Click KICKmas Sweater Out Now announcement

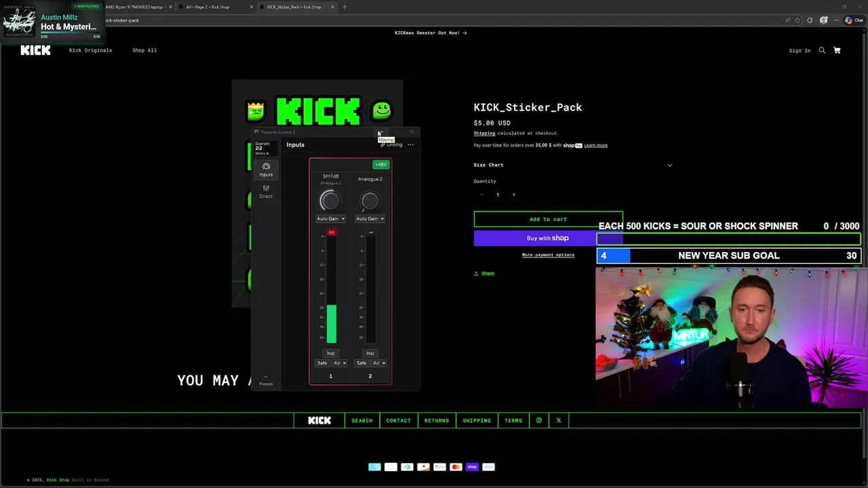point(431,33)
